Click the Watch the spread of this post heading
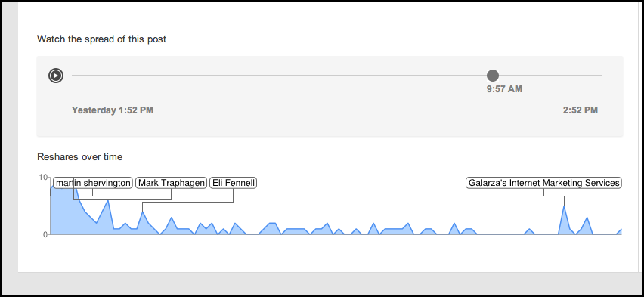This screenshot has width=644, height=297. (x=101, y=39)
